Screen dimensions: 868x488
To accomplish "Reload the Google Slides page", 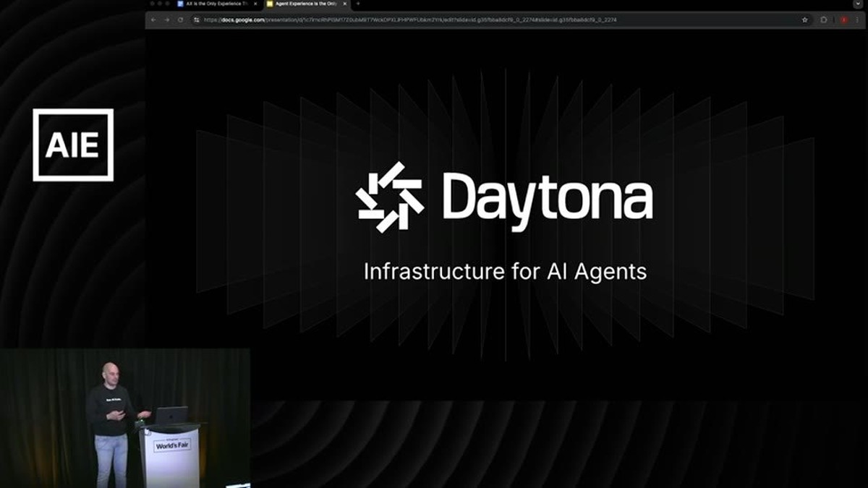I will [x=180, y=20].
